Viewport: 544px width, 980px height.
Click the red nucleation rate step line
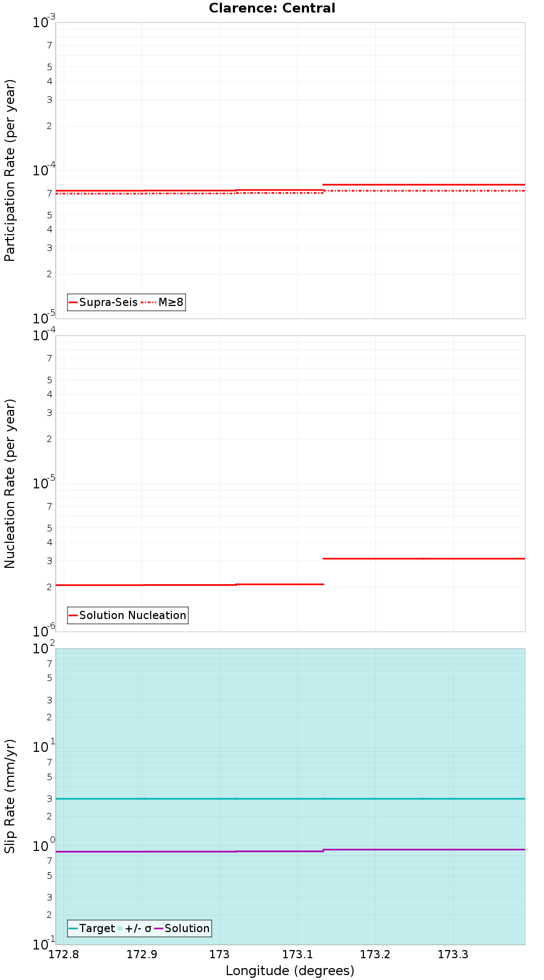290,572
